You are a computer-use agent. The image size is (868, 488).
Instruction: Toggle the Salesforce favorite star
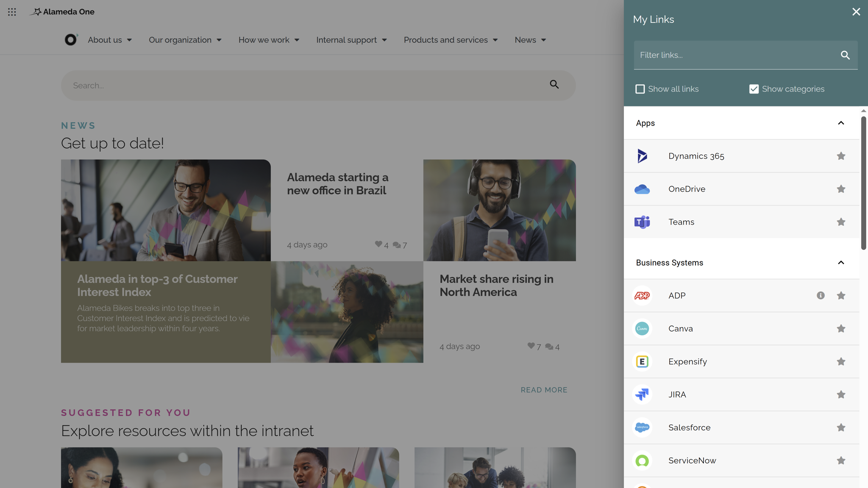[841, 427]
